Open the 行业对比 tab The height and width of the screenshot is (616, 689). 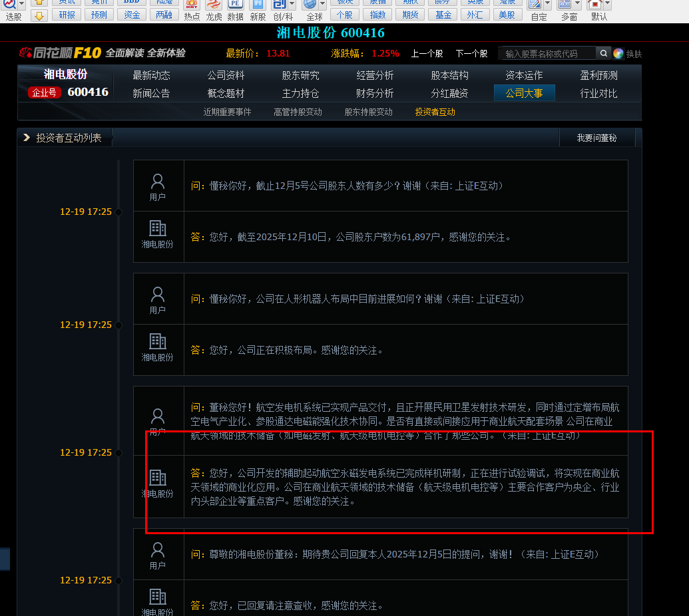click(598, 94)
